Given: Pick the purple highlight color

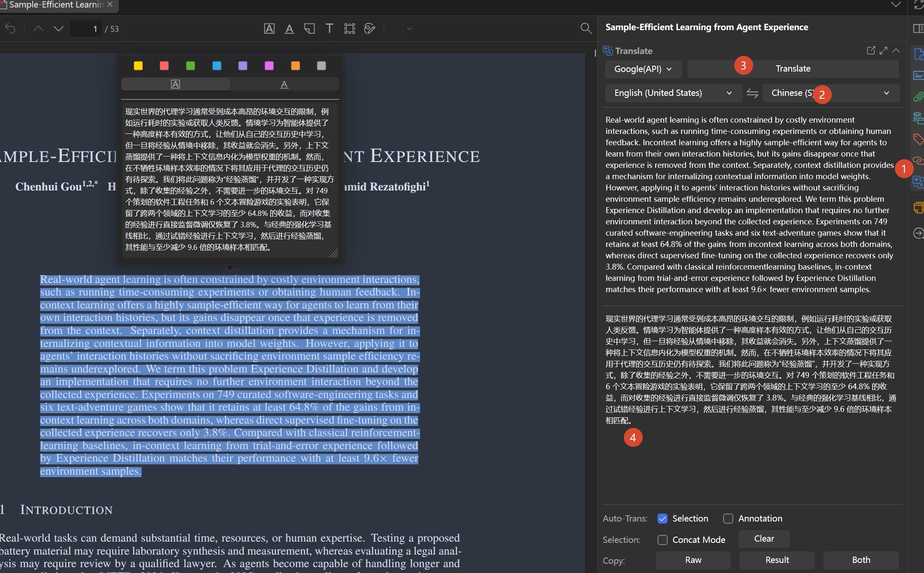Looking at the screenshot, I should (x=243, y=66).
